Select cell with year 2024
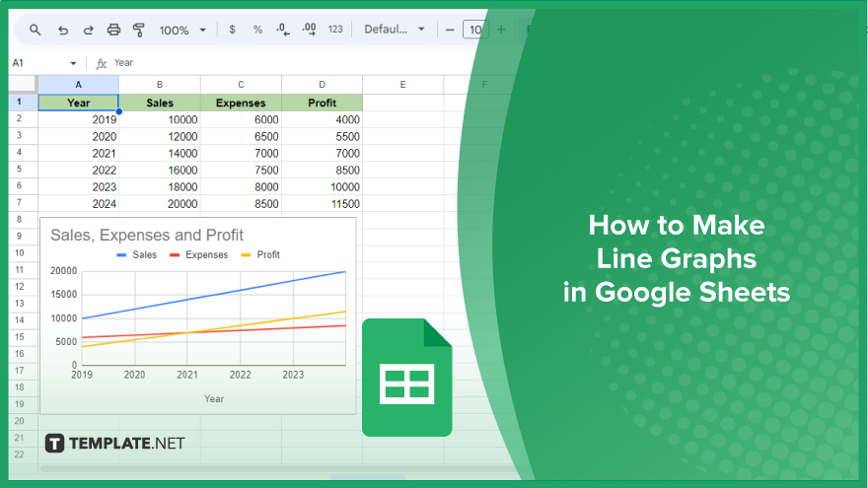 coord(78,204)
